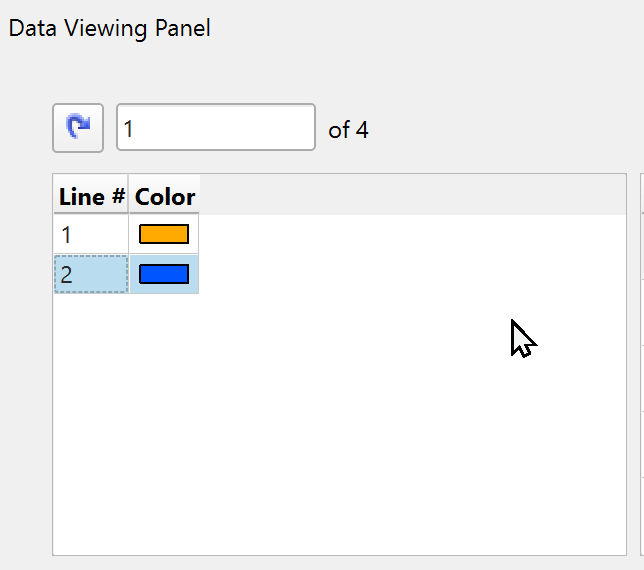Click the blank header area right of Color

pyautogui.click(x=410, y=196)
